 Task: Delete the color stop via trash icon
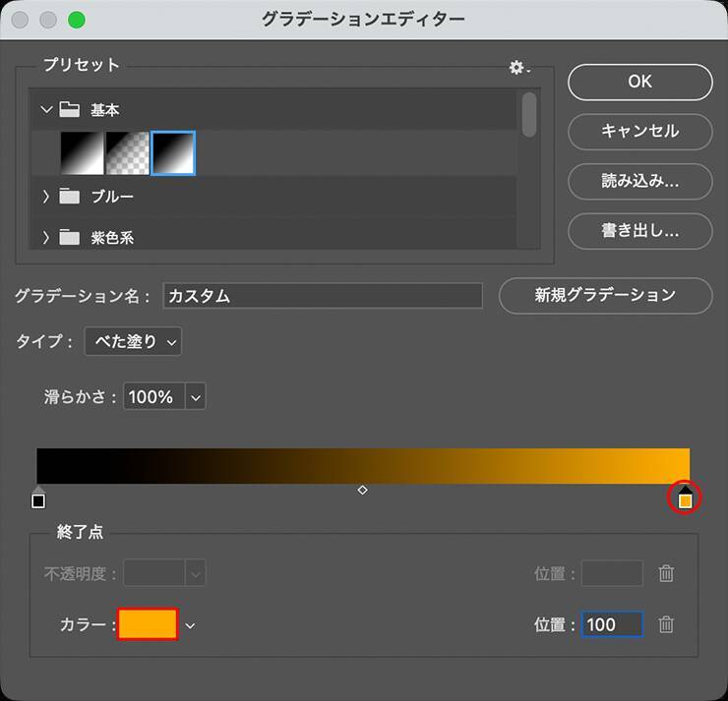(x=666, y=624)
